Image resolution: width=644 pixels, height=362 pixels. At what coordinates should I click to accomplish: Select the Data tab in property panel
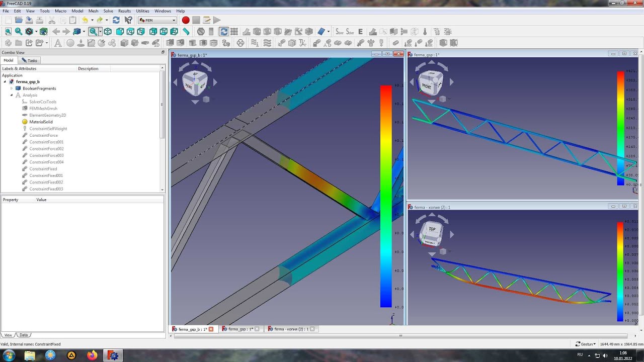pyautogui.click(x=23, y=335)
